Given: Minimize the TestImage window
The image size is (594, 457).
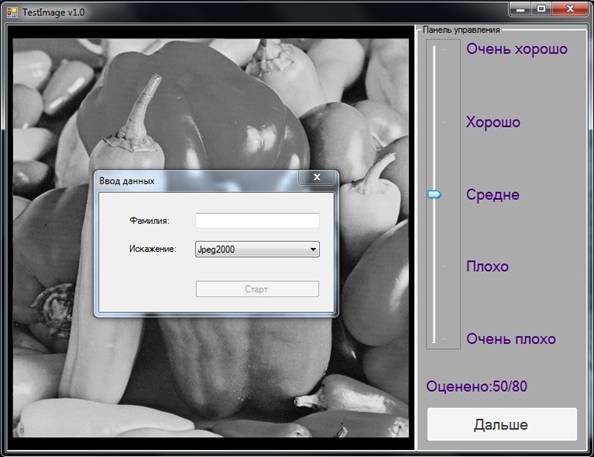Looking at the screenshot, I should point(521,9).
